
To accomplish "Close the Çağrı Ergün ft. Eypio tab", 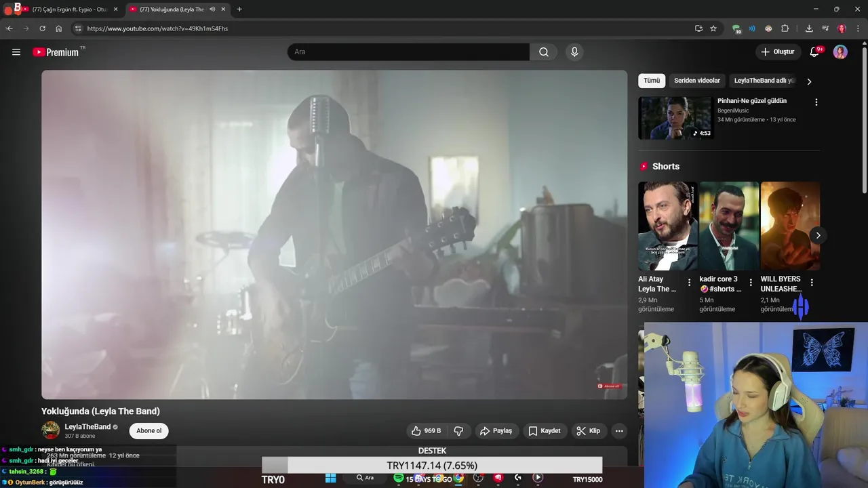I will tap(115, 9).
